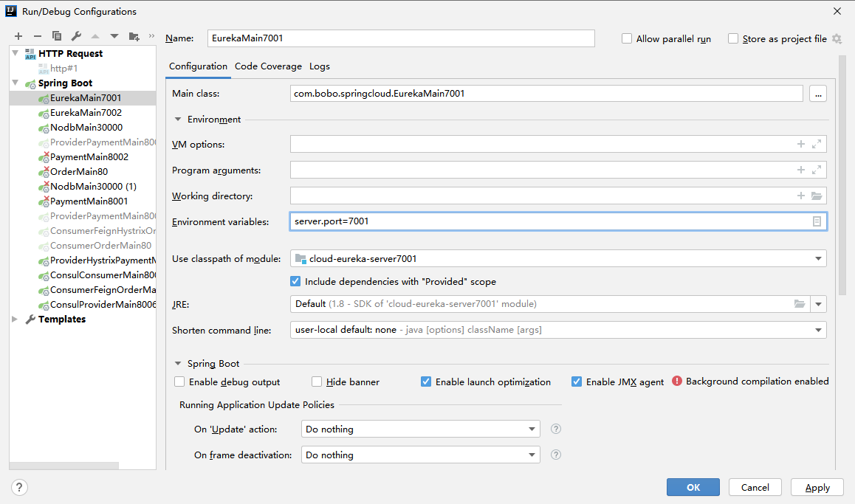The image size is (855, 504).
Task: Click the Remove Configuration minus icon
Action: [x=38, y=36]
